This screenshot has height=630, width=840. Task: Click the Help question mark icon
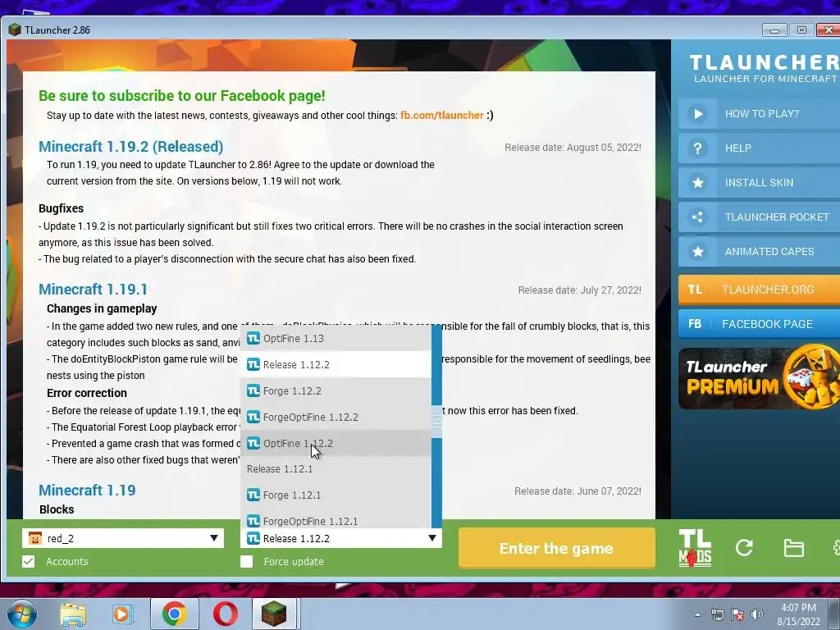click(x=697, y=148)
